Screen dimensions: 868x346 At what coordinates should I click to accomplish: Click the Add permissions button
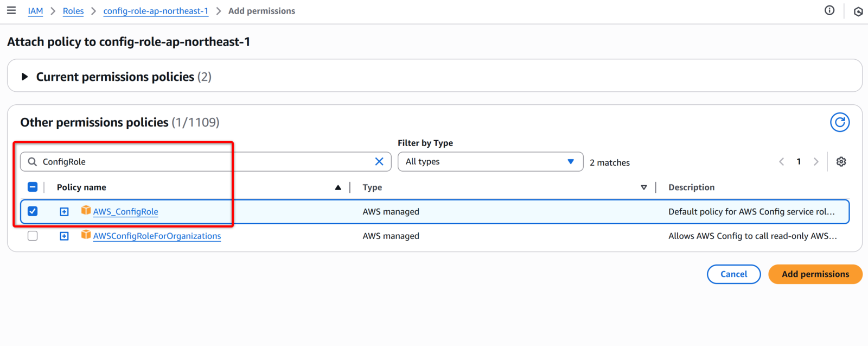tap(815, 274)
